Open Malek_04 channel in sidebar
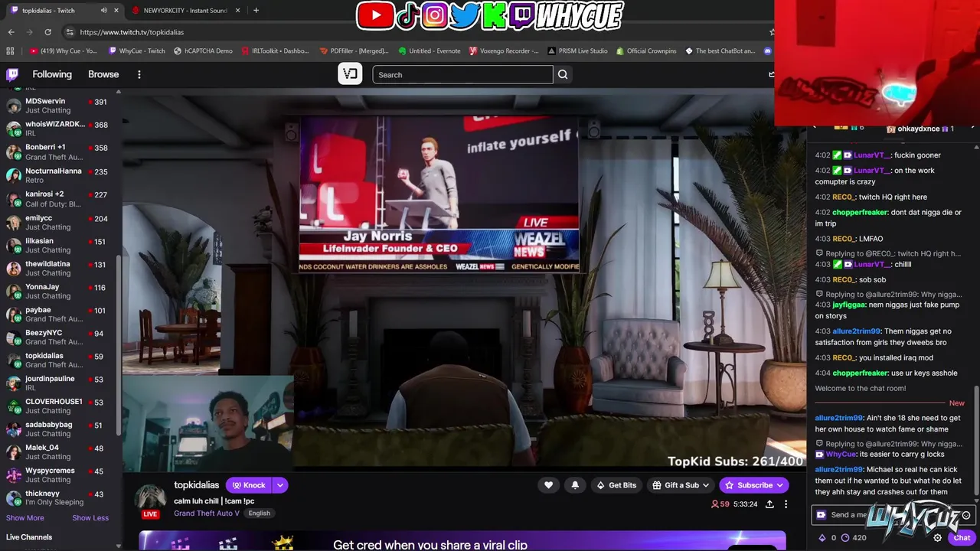The width and height of the screenshot is (980, 551). pos(59,452)
